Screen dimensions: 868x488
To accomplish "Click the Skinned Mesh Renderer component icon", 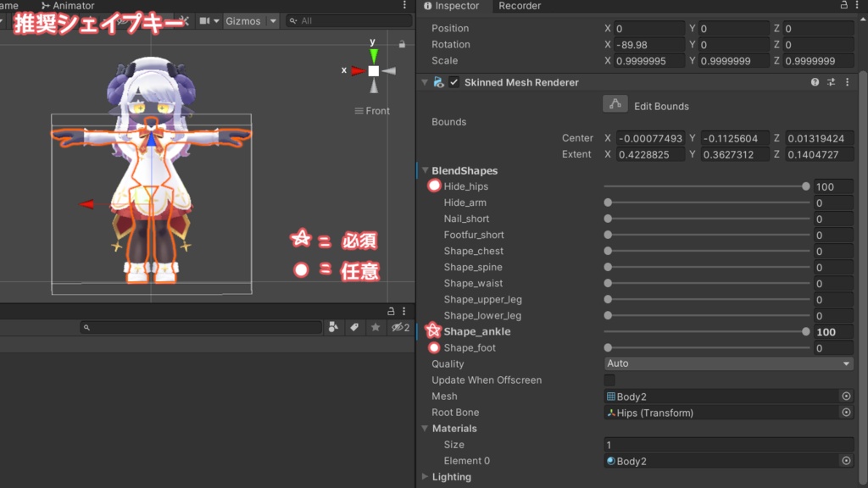I will (x=439, y=82).
